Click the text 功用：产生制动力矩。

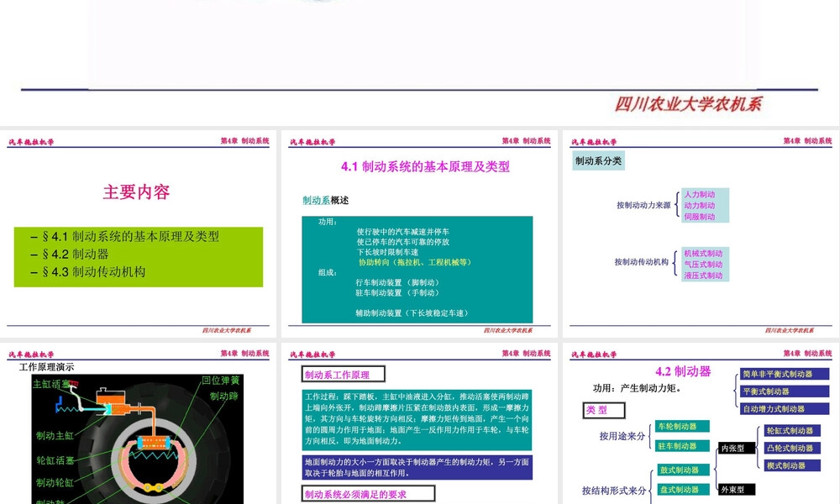pyautogui.click(x=637, y=388)
